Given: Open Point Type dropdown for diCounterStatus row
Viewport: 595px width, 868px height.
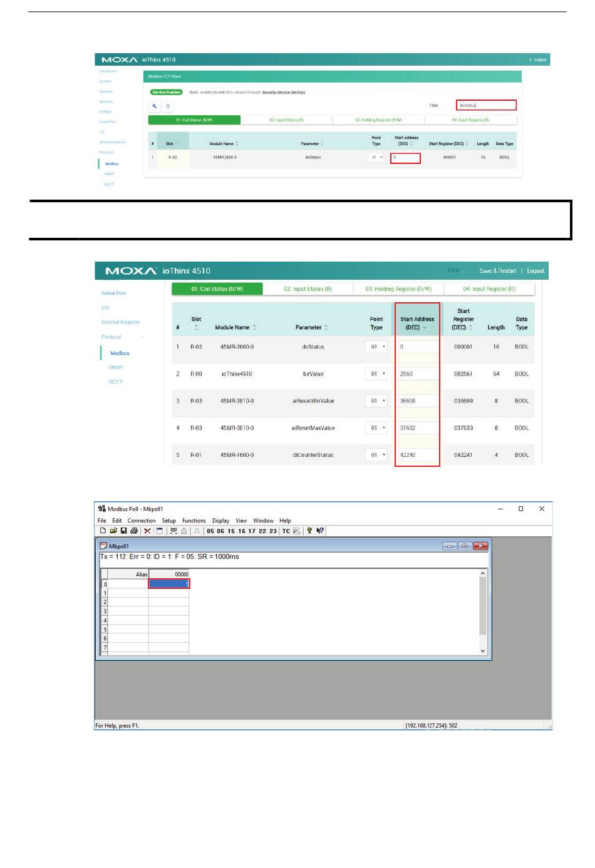Looking at the screenshot, I should point(376,455).
